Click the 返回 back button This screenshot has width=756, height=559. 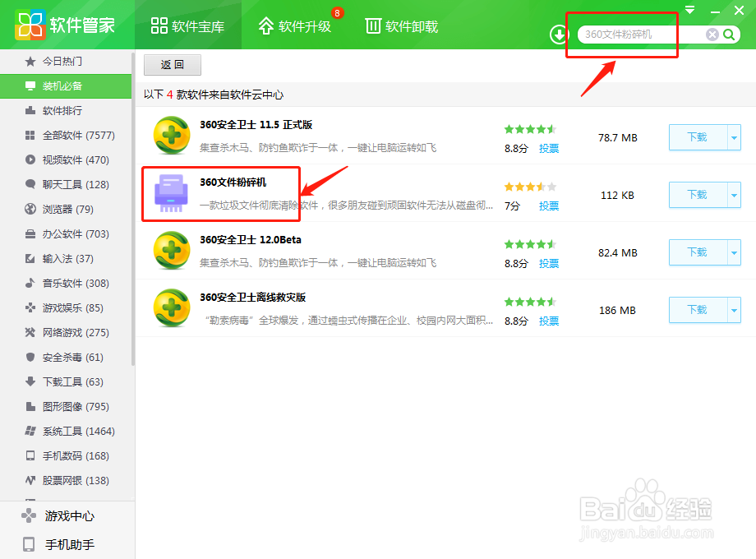172,65
